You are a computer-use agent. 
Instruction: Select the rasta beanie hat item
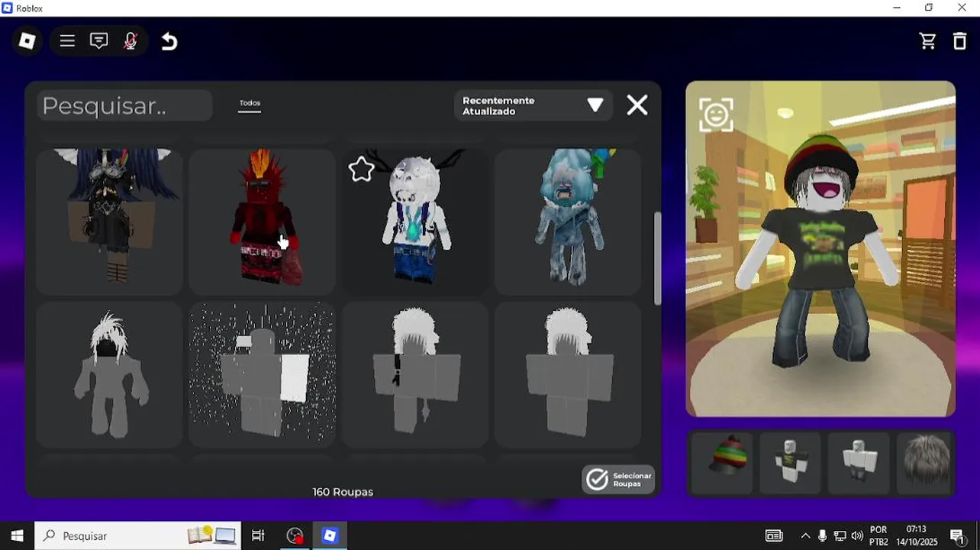[x=722, y=462]
